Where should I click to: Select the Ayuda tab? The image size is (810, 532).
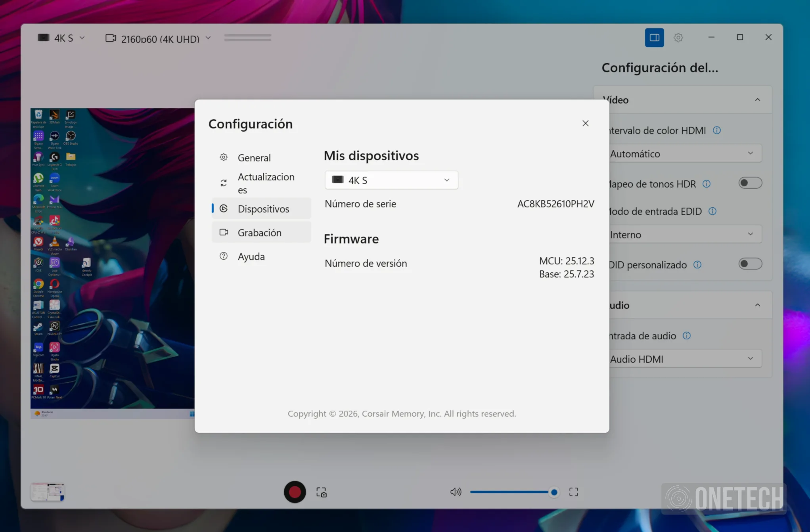click(262, 256)
